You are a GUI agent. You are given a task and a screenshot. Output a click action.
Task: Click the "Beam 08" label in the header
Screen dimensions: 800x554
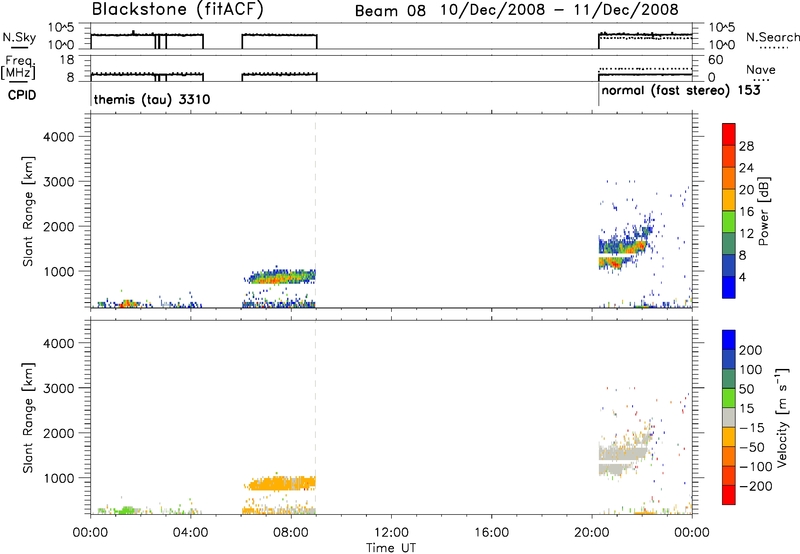[390, 11]
